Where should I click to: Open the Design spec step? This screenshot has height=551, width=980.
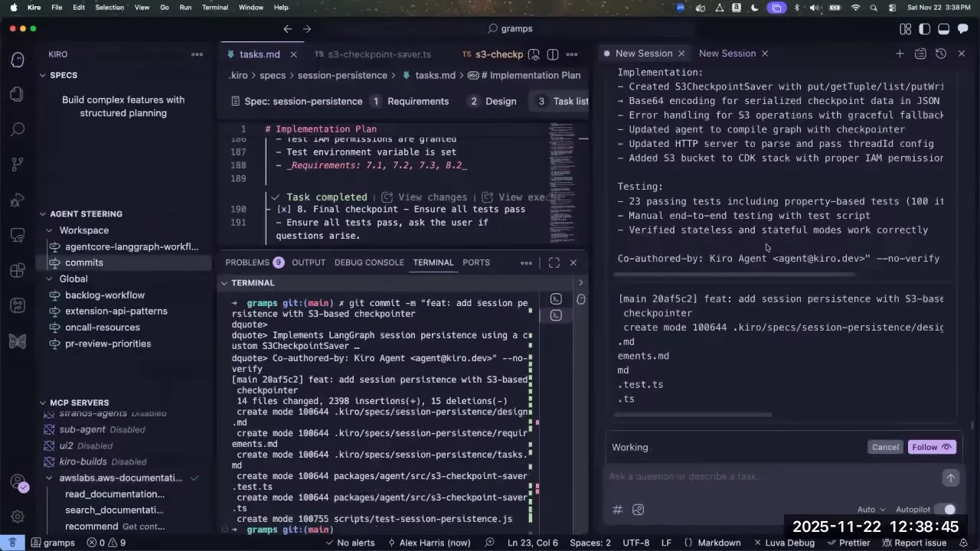[x=492, y=102]
